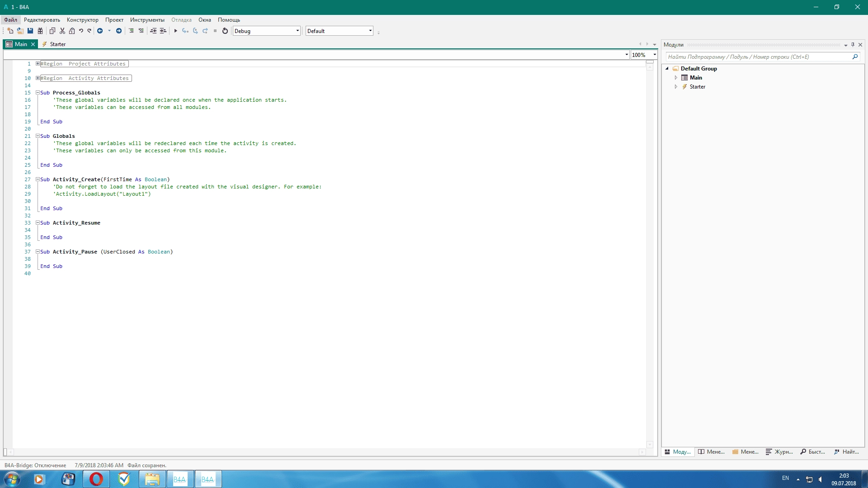Collapse the Sub Globals block
The width and height of the screenshot is (868, 488).
pyautogui.click(x=38, y=136)
